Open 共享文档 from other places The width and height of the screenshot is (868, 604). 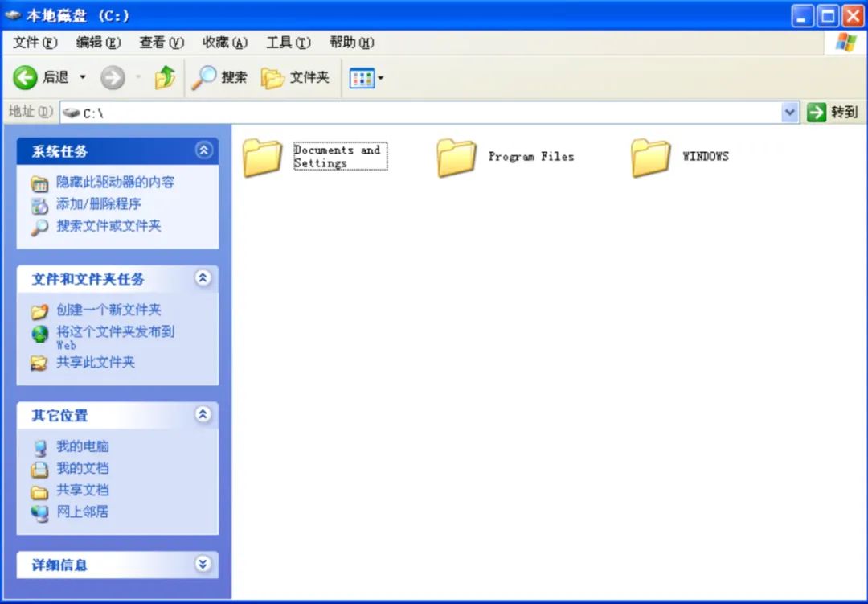tap(83, 490)
